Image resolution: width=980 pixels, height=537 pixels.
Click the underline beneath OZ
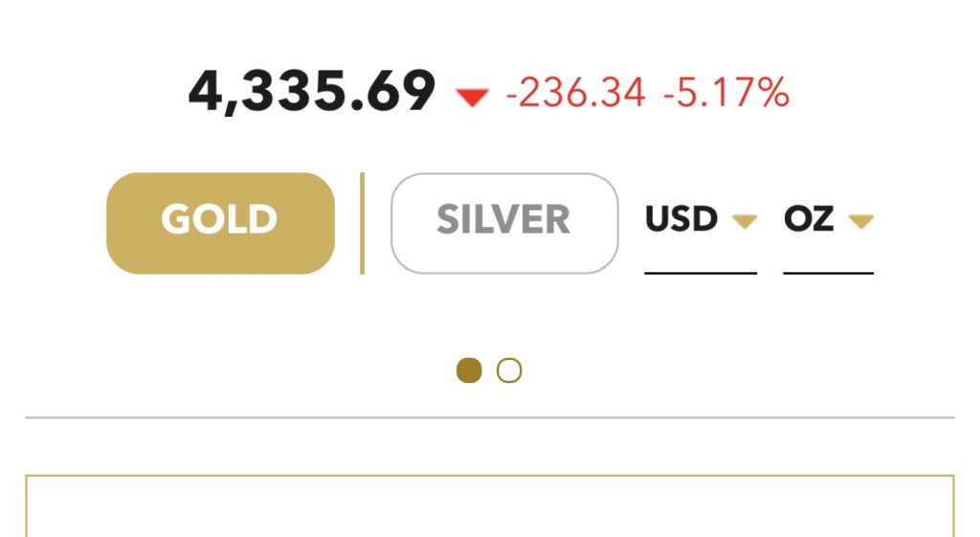point(828,273)
